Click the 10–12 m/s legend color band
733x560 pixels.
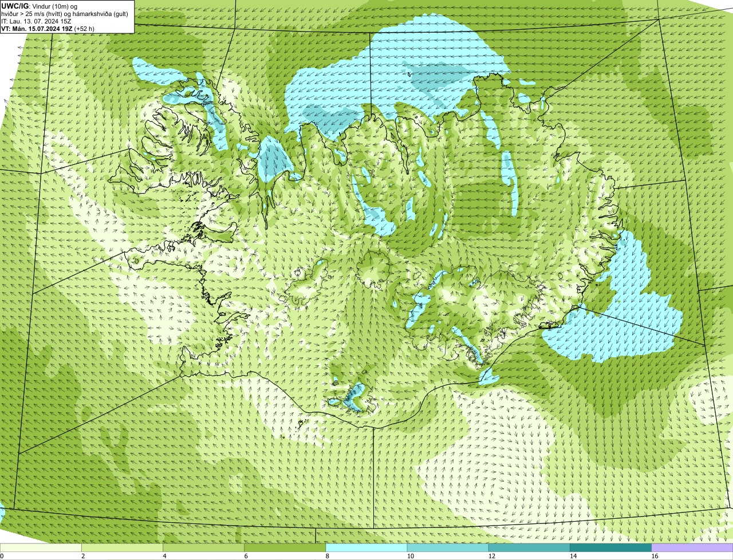point(448,547)
